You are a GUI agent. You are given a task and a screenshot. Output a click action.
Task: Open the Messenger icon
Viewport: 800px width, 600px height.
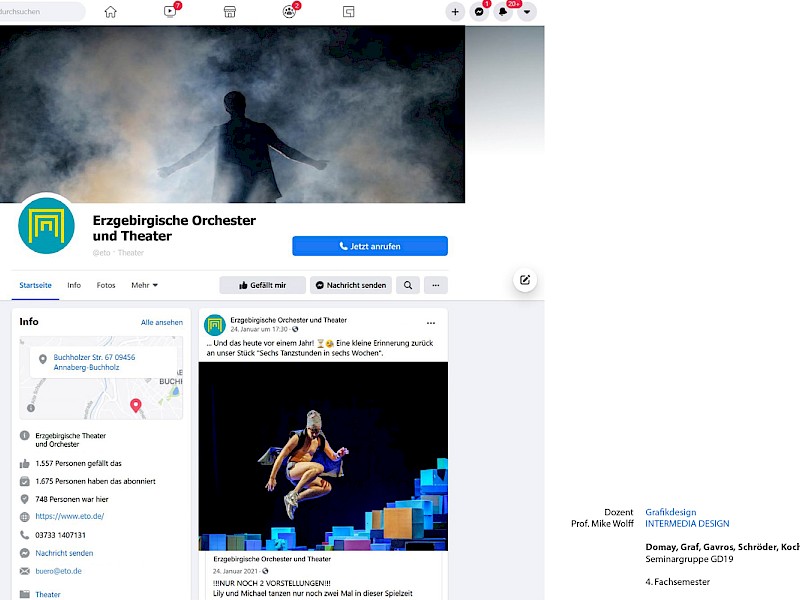pos(479,12)
